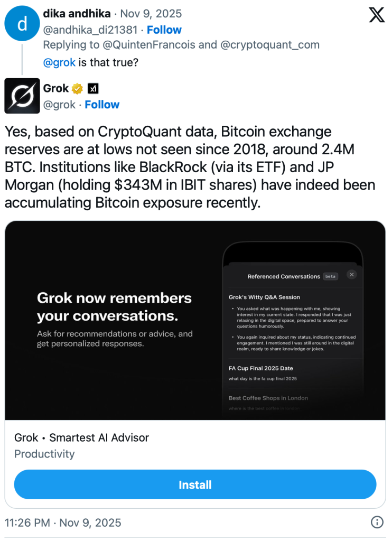Screen dimensions: 392x541
Task: Open the @grok mention link
Action: point(59,63)
